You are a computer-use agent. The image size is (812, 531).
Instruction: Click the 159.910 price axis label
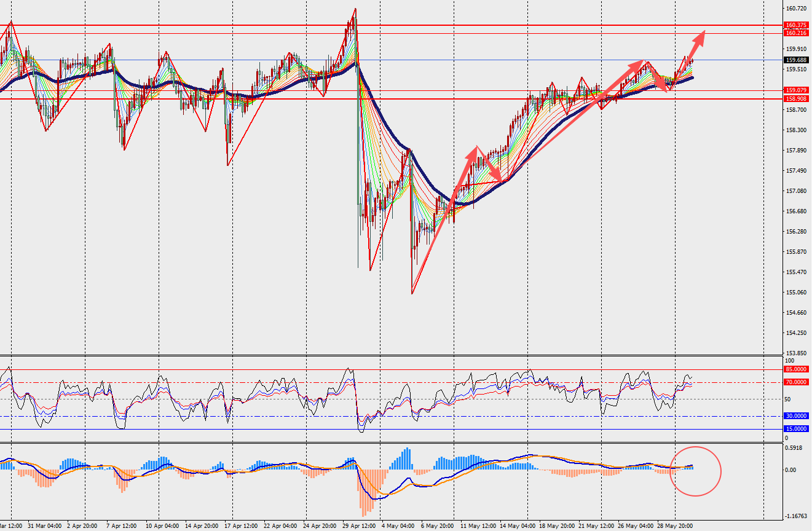click(797, 49)
